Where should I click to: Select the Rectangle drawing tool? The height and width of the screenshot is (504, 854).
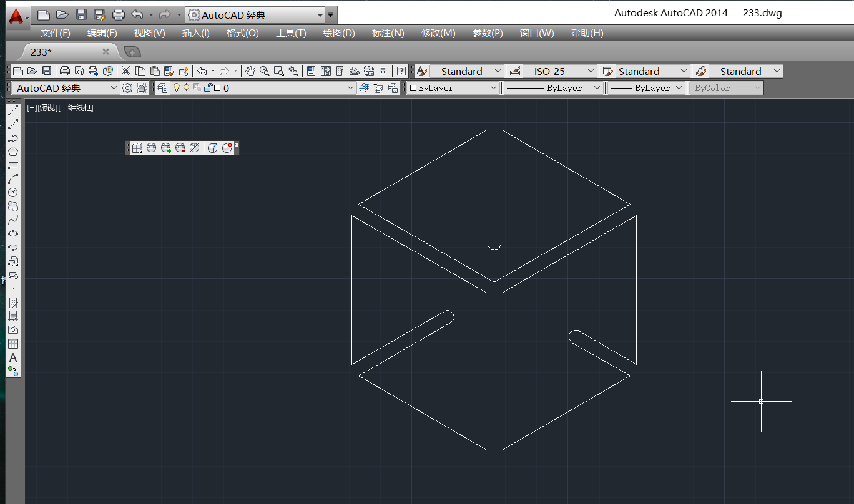point(13,165)
